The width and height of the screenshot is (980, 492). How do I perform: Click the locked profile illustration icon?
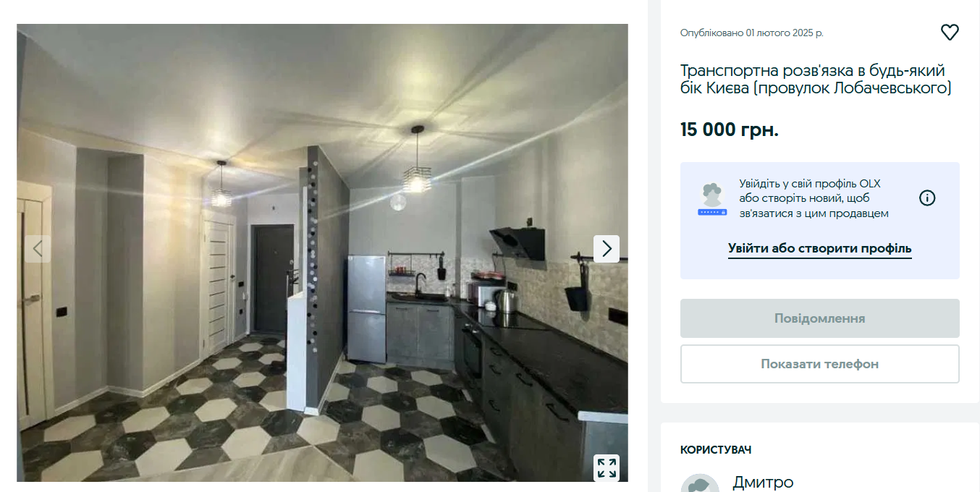[x=712, y=199]
